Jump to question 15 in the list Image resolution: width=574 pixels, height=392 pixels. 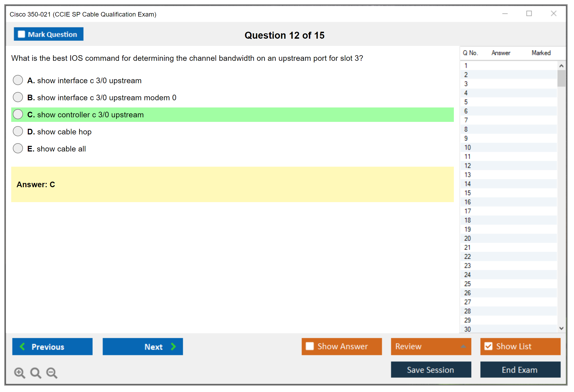click(x=467, y=193)
